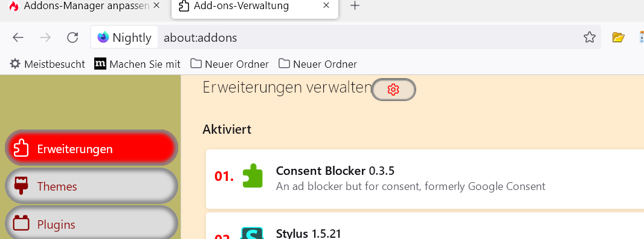
Task: Open the Themes sidebar category
Action: (92, 186)
